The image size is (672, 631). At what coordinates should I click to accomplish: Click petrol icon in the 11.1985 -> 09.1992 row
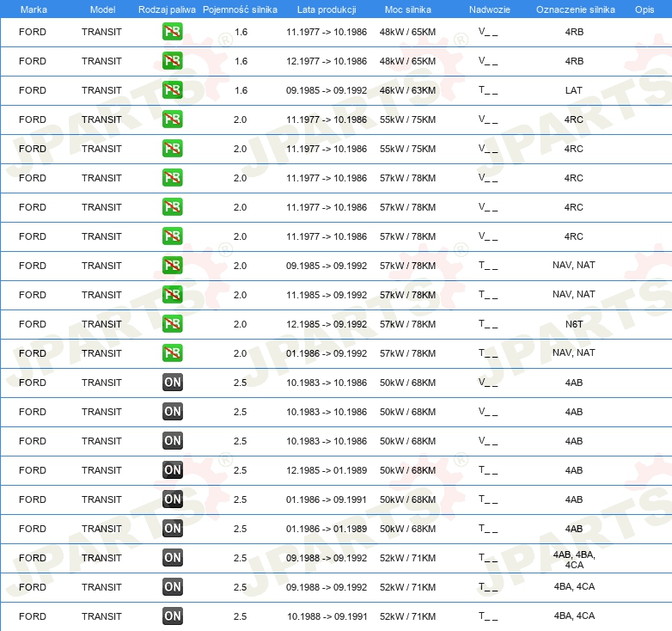[172, 295]
